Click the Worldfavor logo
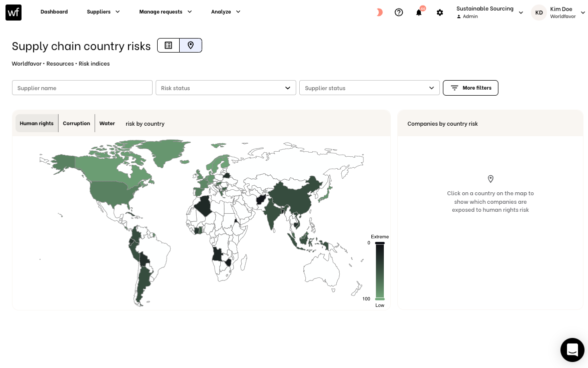Viewport: 588px width, 368px height. click(14, 12)
